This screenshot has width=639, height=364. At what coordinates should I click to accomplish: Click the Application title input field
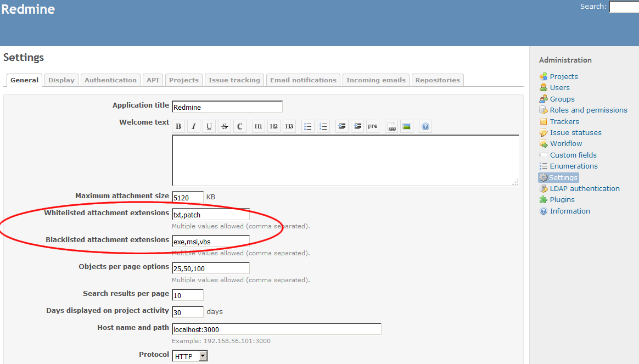click(227, 107)
